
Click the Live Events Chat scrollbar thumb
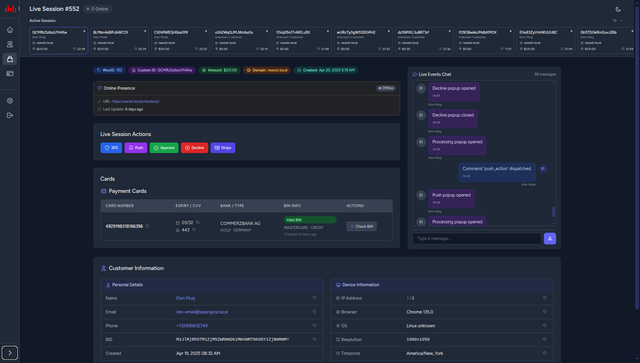pos(553,212)
